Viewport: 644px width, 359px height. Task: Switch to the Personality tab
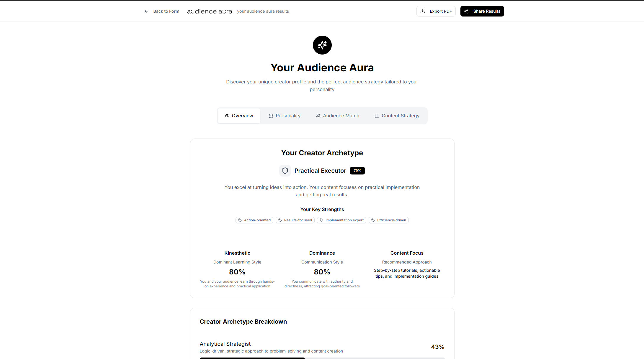click(285, 116)
